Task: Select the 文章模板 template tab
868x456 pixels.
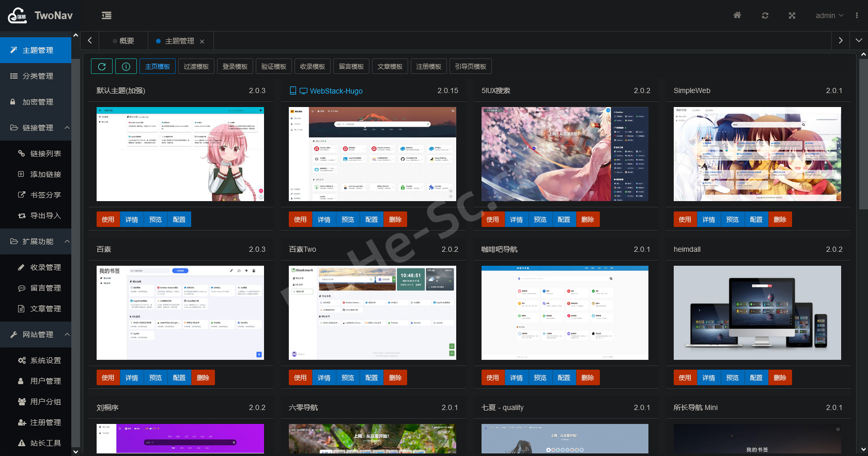Action: tap(390, 66)
